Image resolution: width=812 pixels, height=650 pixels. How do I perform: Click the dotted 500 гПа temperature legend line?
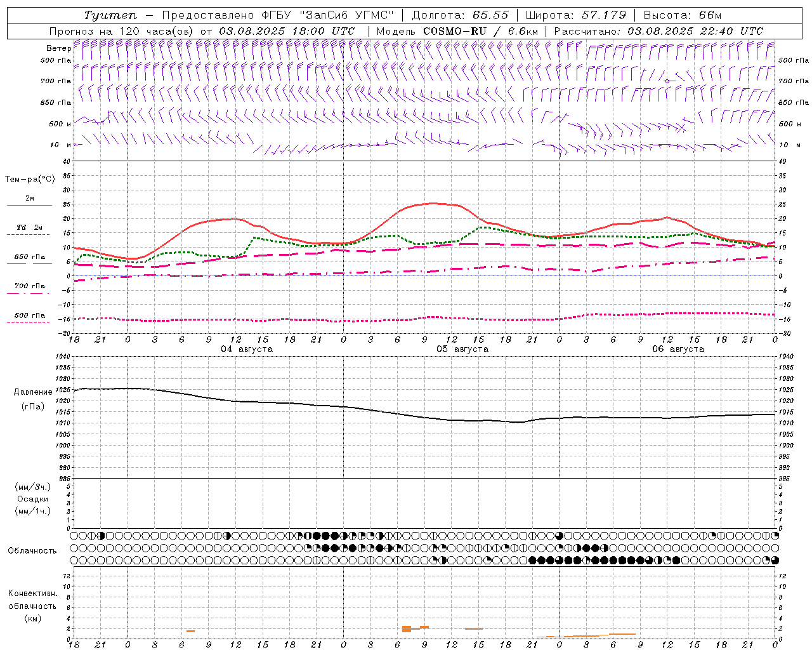(28, 322)
